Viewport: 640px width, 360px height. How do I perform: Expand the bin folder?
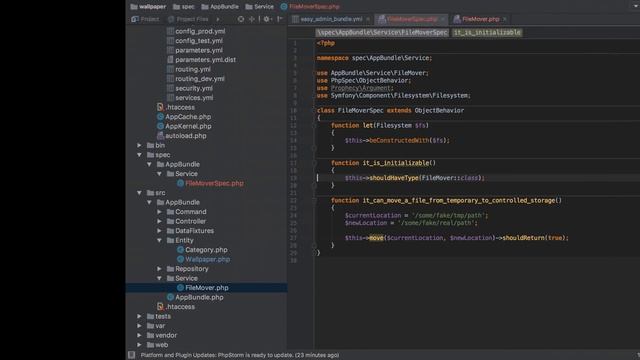point(140,145)
